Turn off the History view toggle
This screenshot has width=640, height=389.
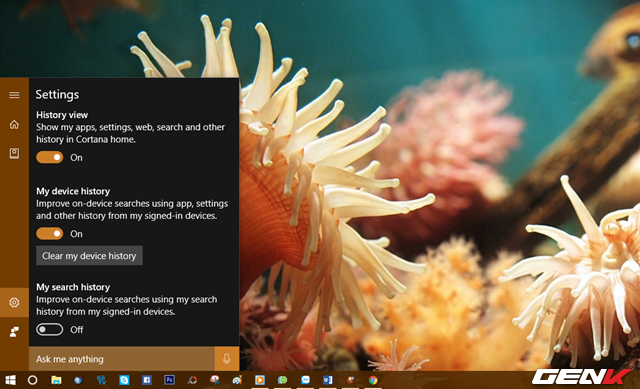49,157
